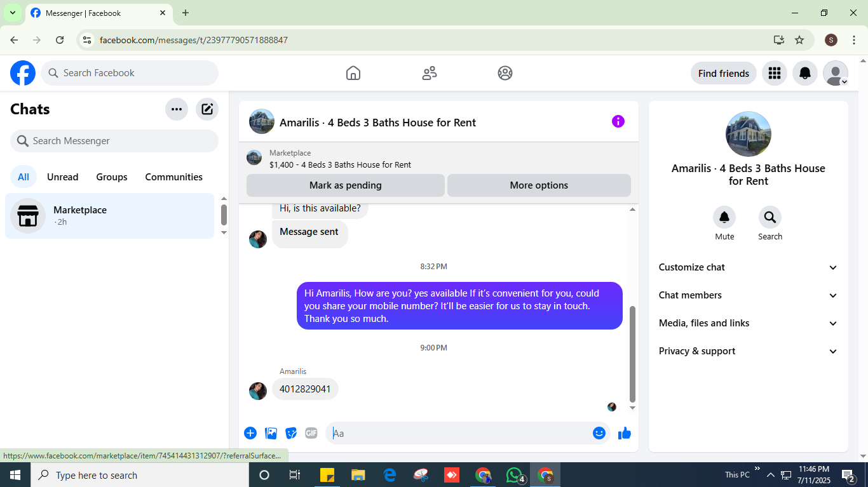
Task: Open more actions plus icon in composer
Action: click(250, 433)
